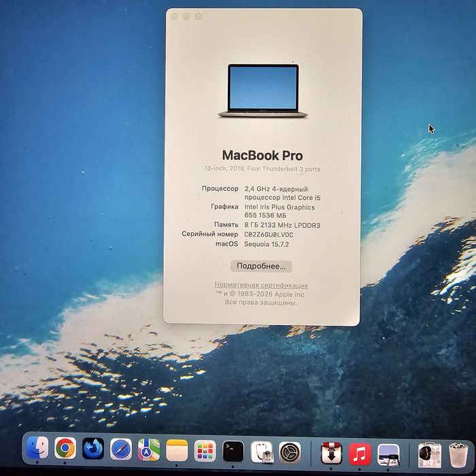Screen dimensions: 476x476
Task: Open the recent document stack beside the Trash
Action: coord(430,455)
